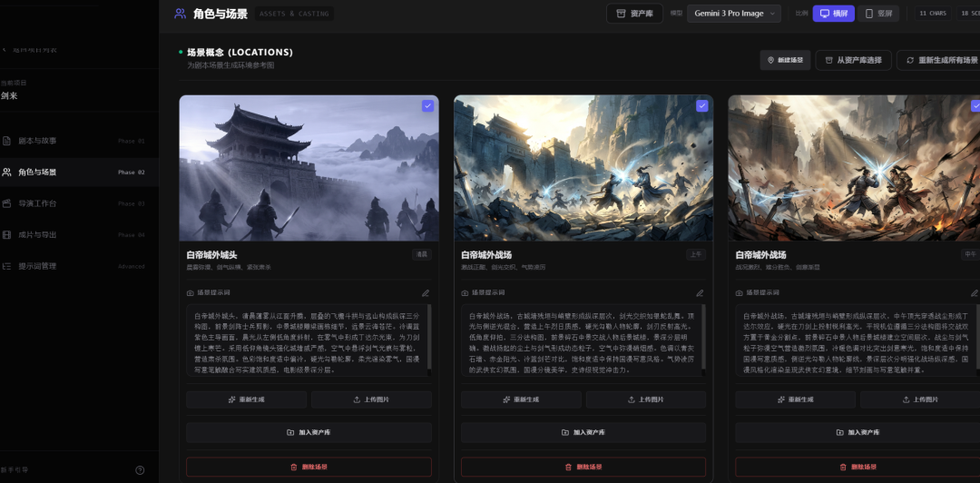Viewport: 980px width, 483px height.
Task: Add the 清晨 城头 scene to asset library
Action: point(309,432)
